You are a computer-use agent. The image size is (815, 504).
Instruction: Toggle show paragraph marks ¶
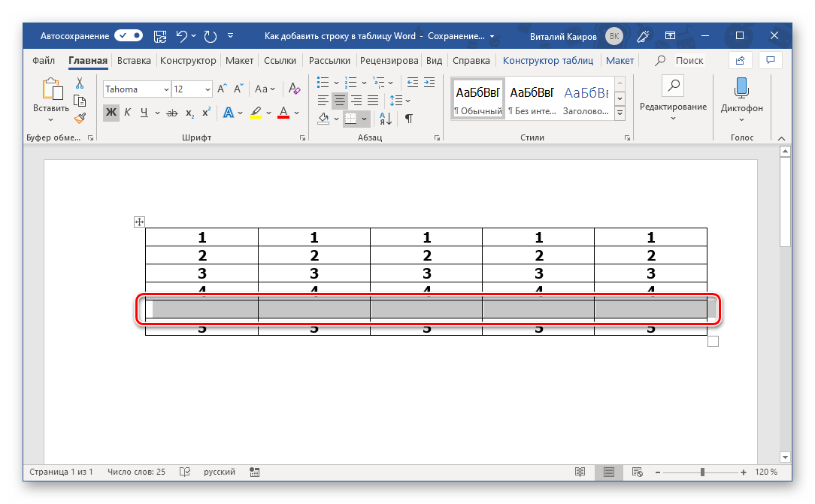click(x=409, y=119)
